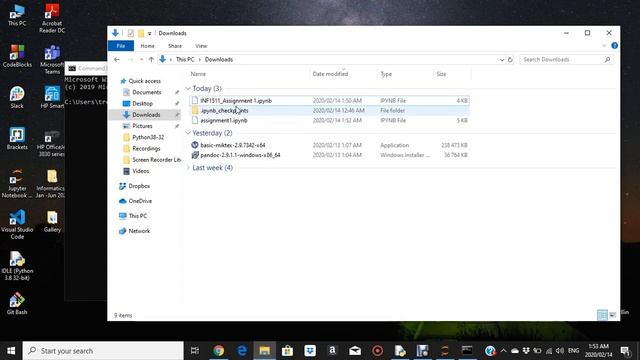640x360 pixels.
Task: Open the View ribbon tab
Action: tap(201, 46)
